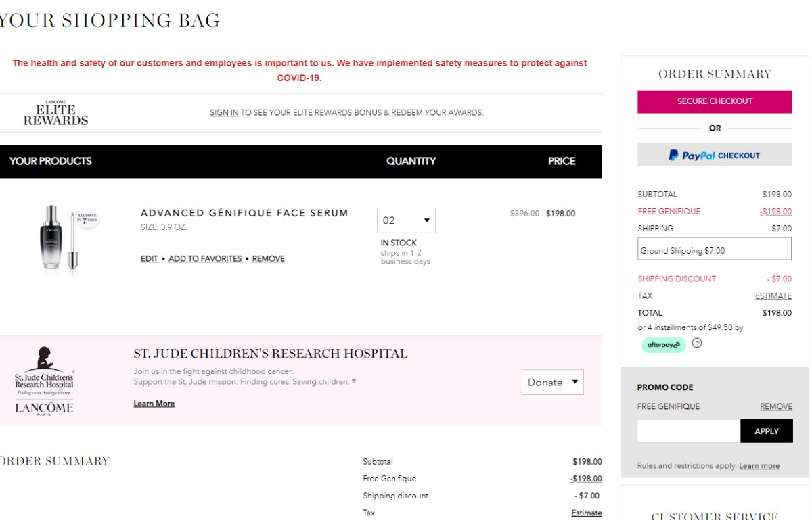Remove the FREE GENIFIQUE promo code
This screenshot has height=520, width=812.
tap(776, 406)
